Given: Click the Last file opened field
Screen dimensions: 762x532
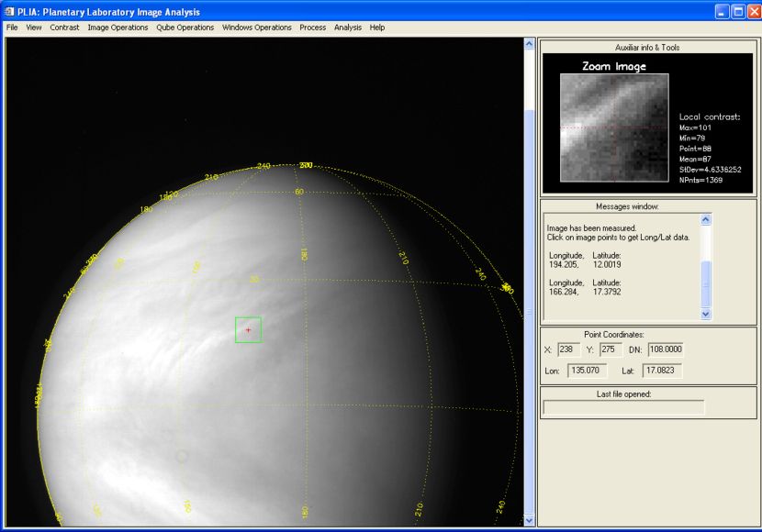Looking at the screenshot, I should point(624,407).
